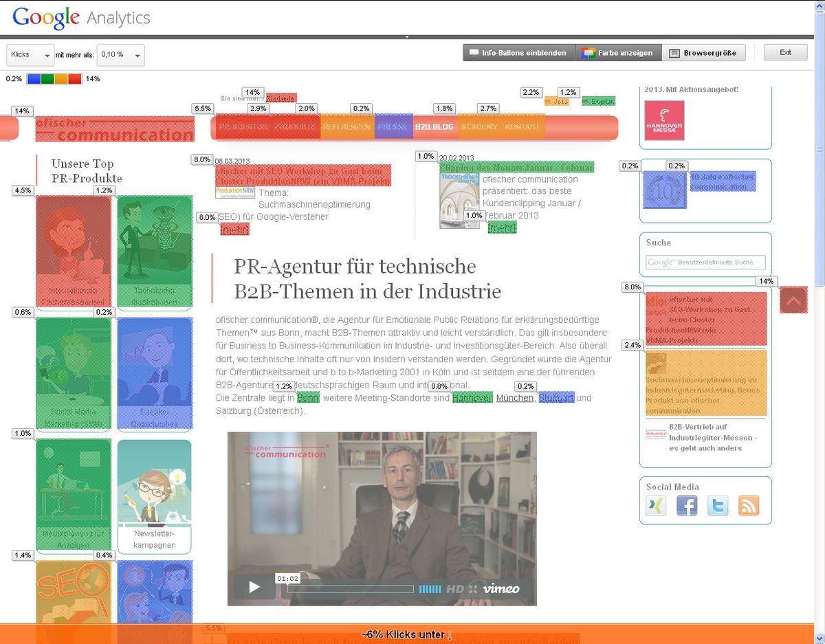825x644 pixels.
Task: Open the RSS feed icon
Action: (x=749, y=506)
